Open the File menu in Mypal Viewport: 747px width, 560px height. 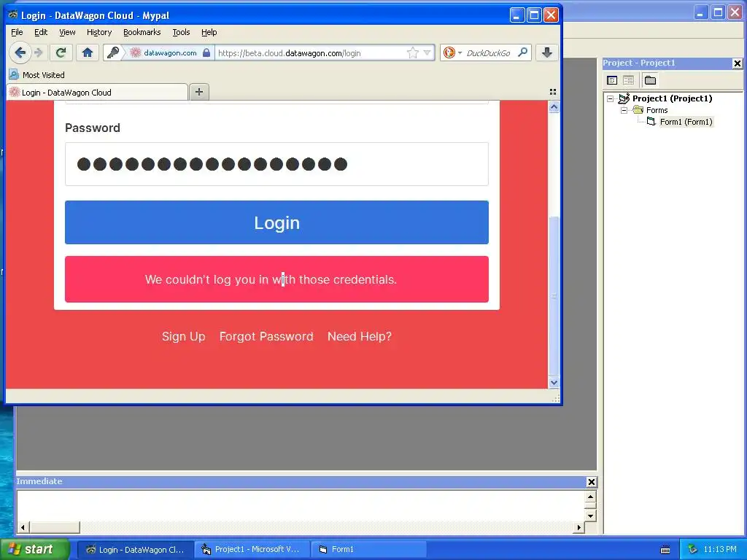17,32
